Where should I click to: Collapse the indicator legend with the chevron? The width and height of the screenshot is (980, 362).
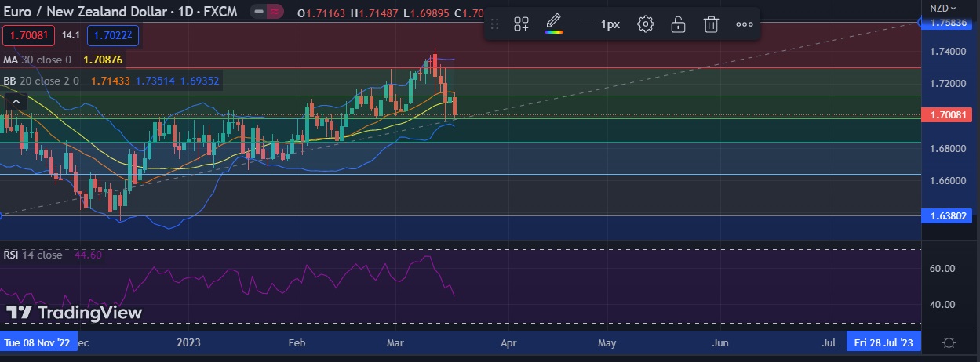click(x=14, y=101)
